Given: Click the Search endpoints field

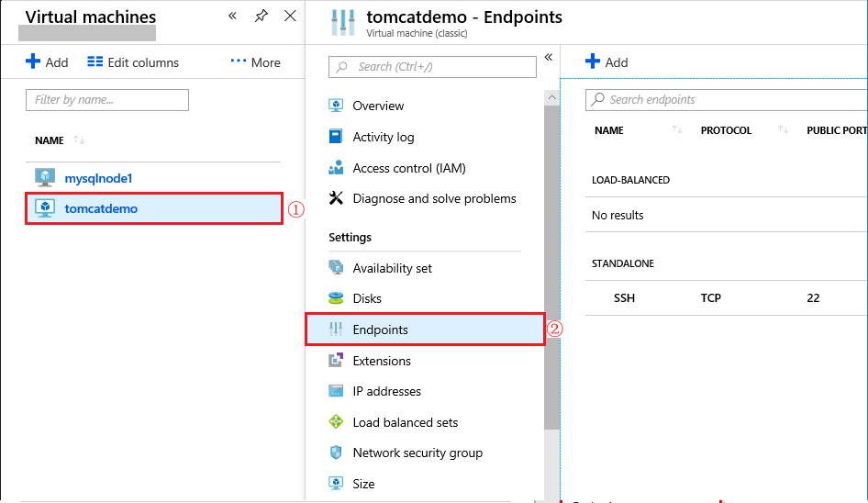Looking at the screenshot, I should click(x=727, y=100).
